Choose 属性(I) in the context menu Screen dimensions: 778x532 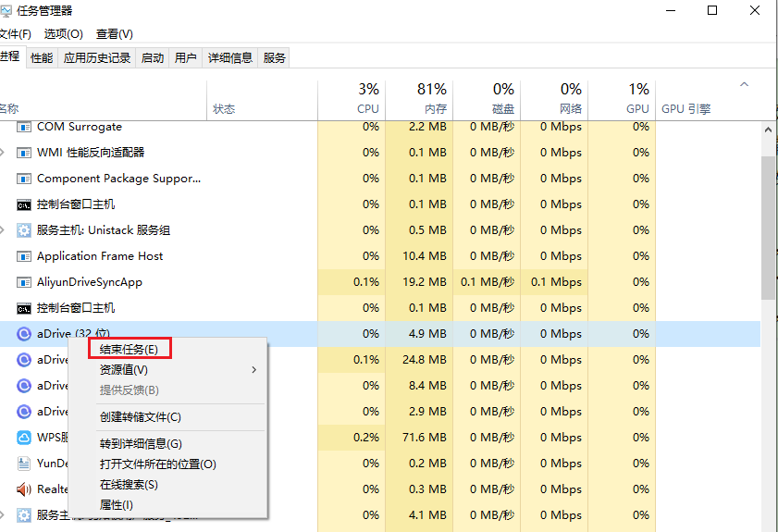click(x=168, y=504)
